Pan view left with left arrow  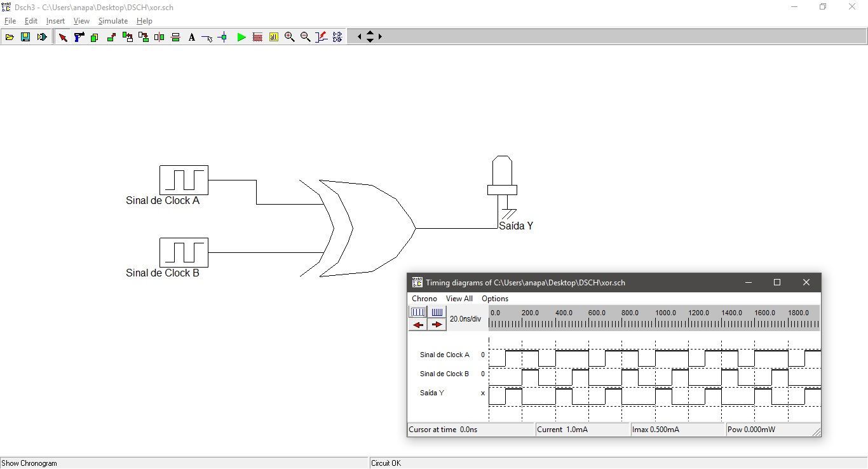360,37
